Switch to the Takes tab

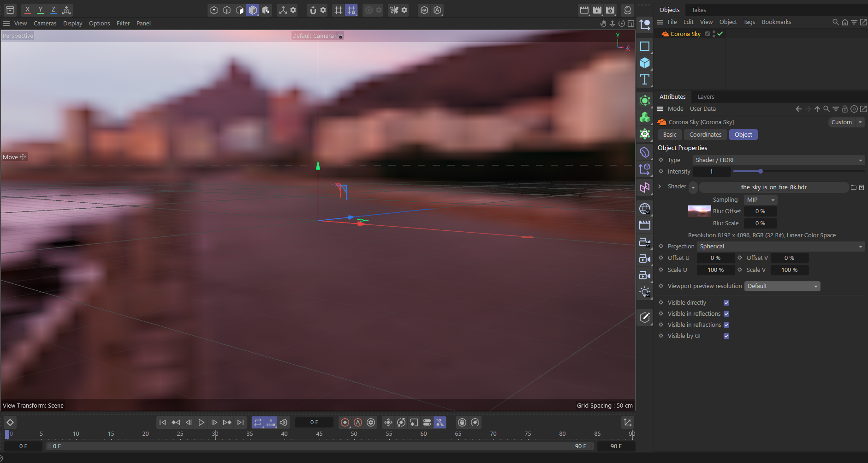tap(699, 10)
